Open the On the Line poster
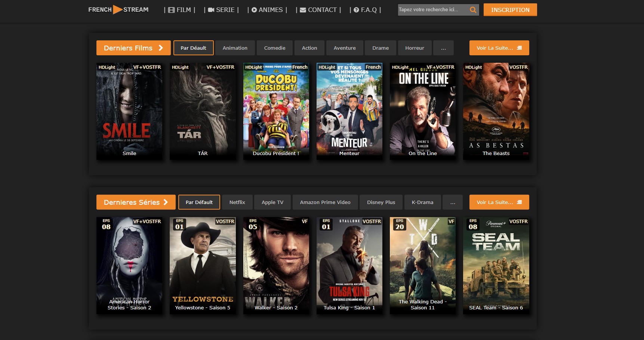 tap(423, 111)
